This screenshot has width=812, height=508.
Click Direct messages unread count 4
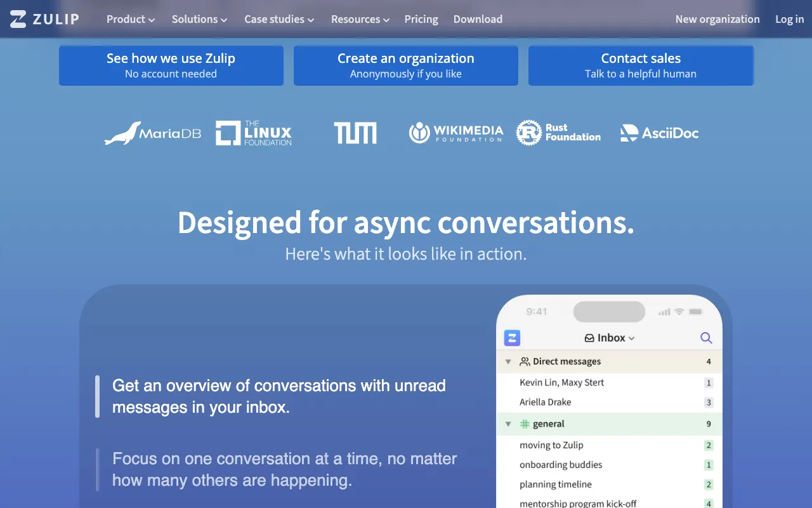click(x=709, y=361)
